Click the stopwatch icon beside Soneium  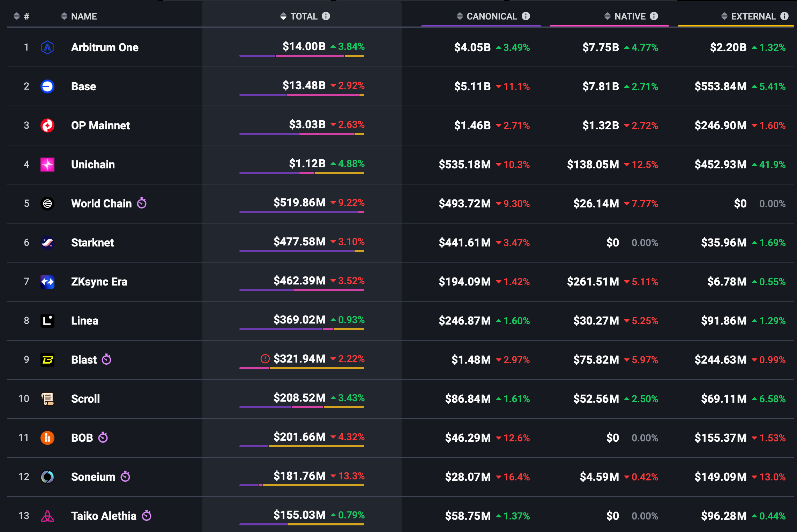pyautogui.click(x=125, y=476)
